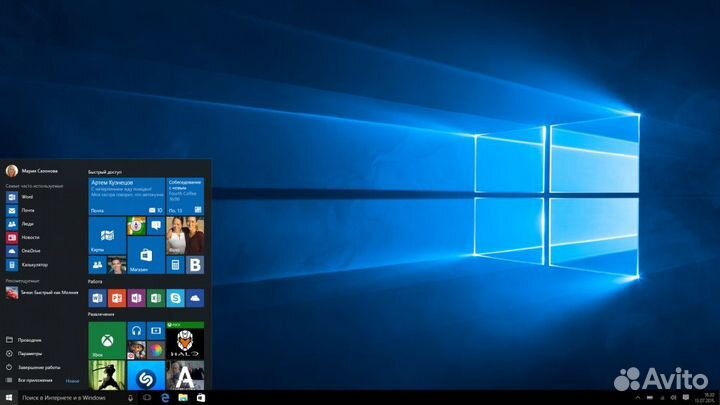
Task: Open the VK letter B tile
Action: click(x=195, y=265)
